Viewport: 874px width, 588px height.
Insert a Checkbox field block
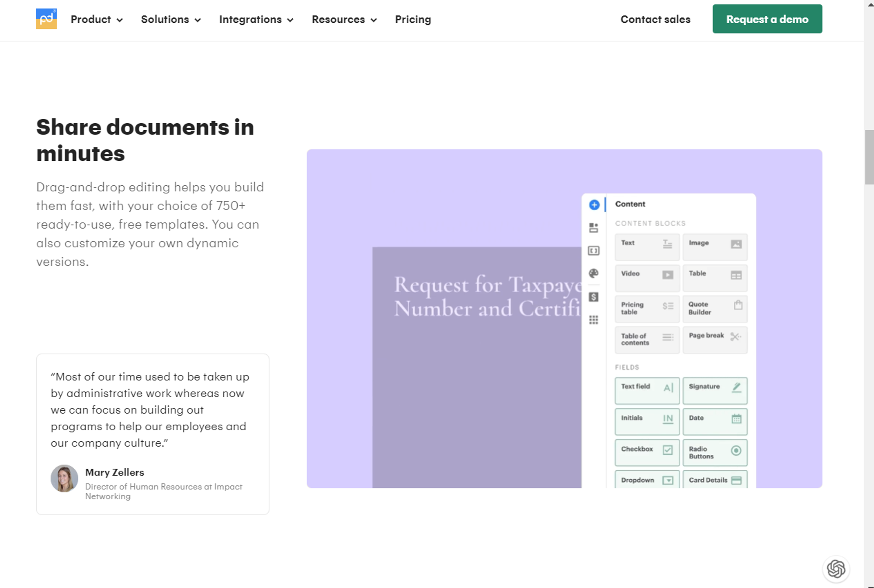click(646, 452)
